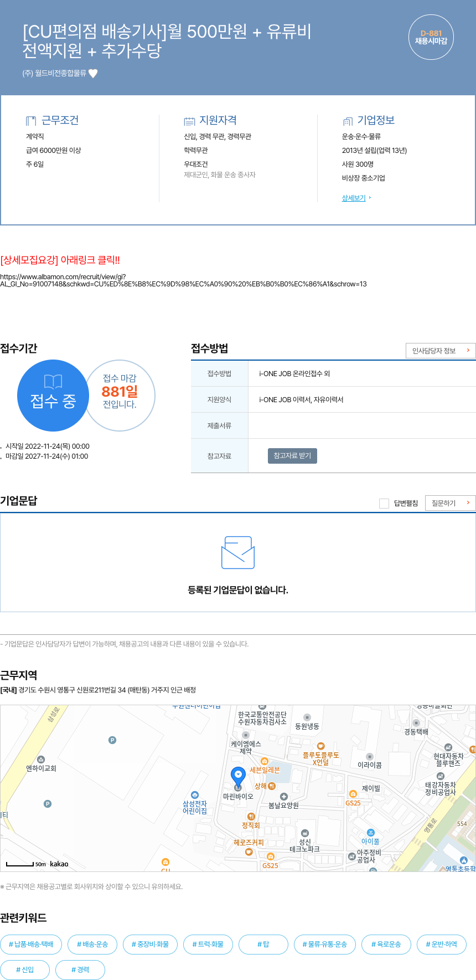Image resolution: width=476 pixels, height=980 pixels.
Task: Click the i-ONE JOB 이력서, 자유이력서 cell
Action: click(x=301, y=400)
